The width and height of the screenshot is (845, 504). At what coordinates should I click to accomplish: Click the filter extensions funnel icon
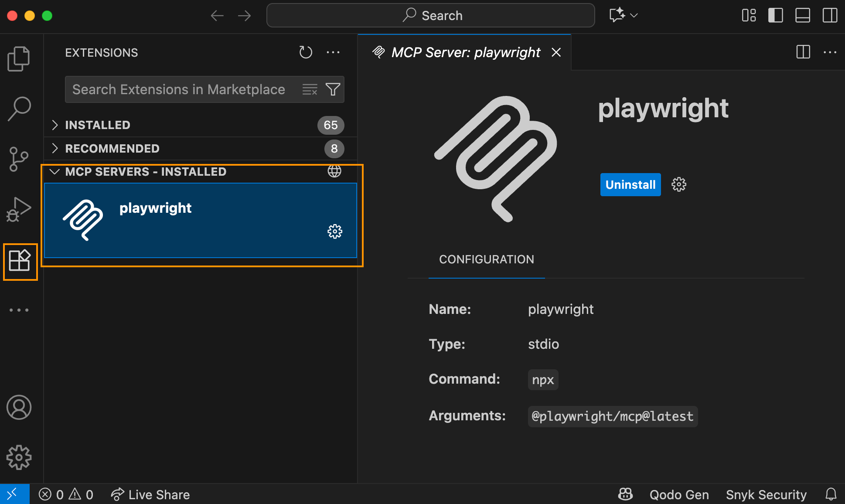(333, 89)
